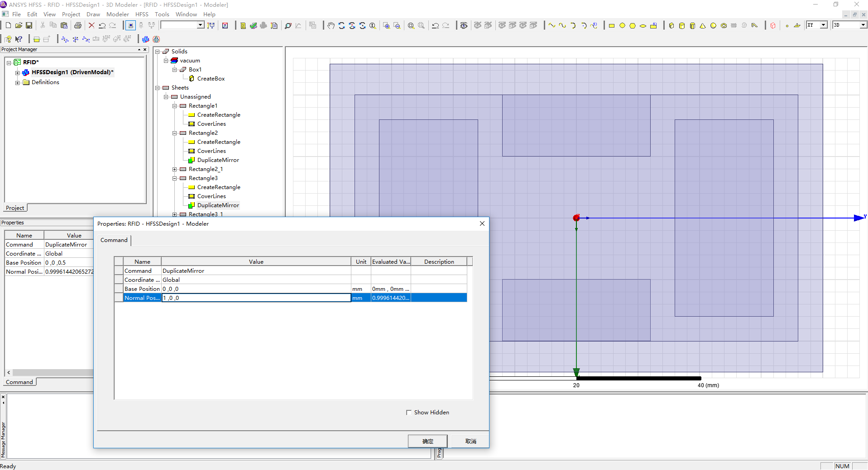Enable the Show Hidden checkbox

point(409,413)
